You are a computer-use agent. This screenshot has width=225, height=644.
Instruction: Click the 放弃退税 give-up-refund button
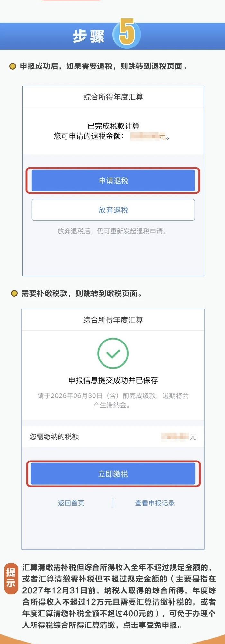coord(113,209)
